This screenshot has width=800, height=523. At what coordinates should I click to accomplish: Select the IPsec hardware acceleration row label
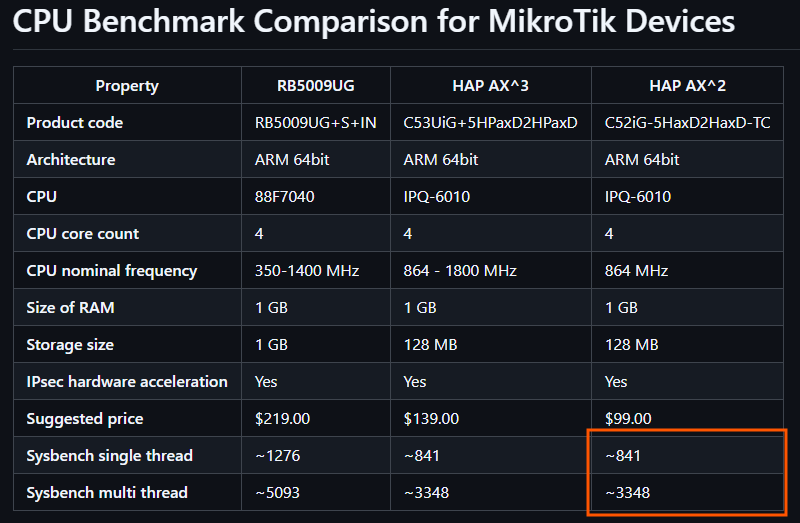(x=127, y=382)
